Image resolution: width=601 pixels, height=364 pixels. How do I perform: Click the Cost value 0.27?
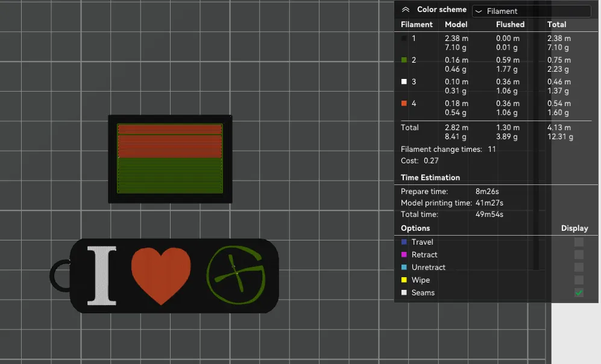pos(431,160)
